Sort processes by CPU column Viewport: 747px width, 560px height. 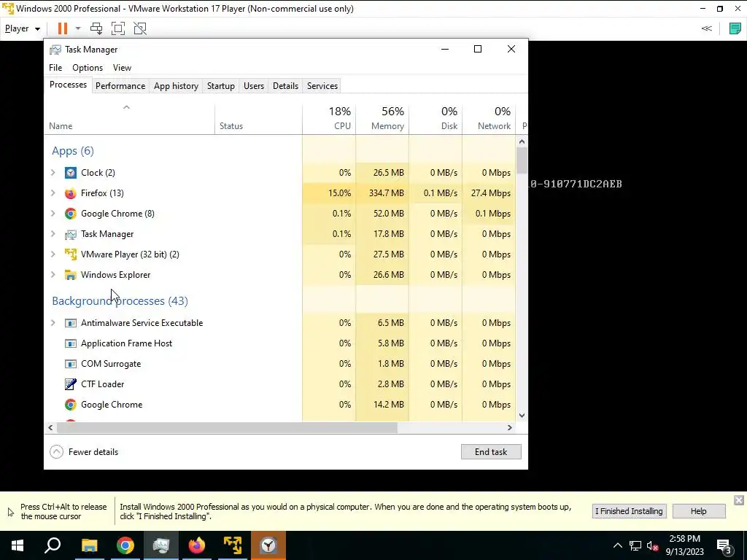click(329, 119)
